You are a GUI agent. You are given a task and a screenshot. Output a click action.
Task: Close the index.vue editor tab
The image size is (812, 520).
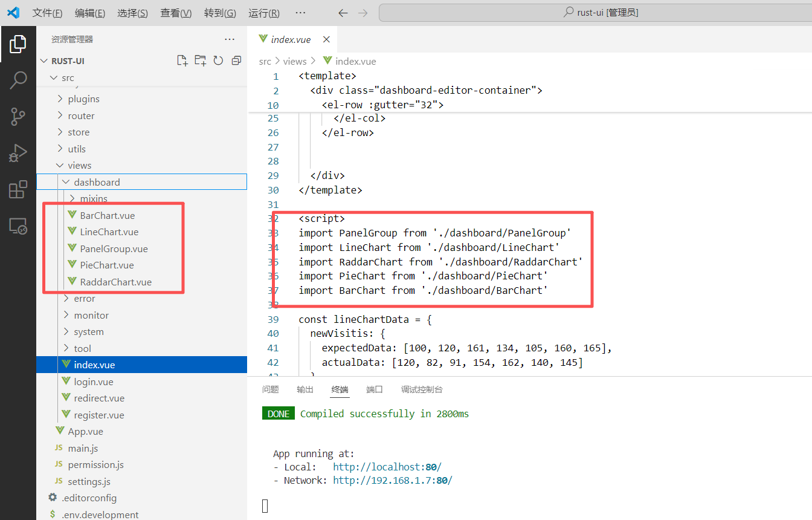tap(326, 39)
